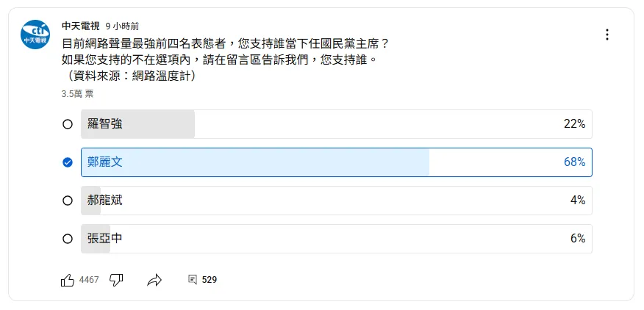Click the 529 comments count

(210, 280)
